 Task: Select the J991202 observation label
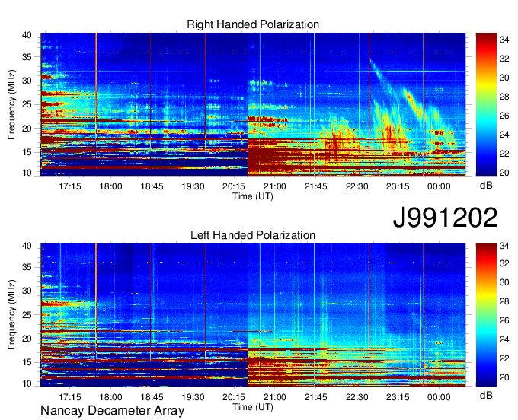[x=445, y=218]
